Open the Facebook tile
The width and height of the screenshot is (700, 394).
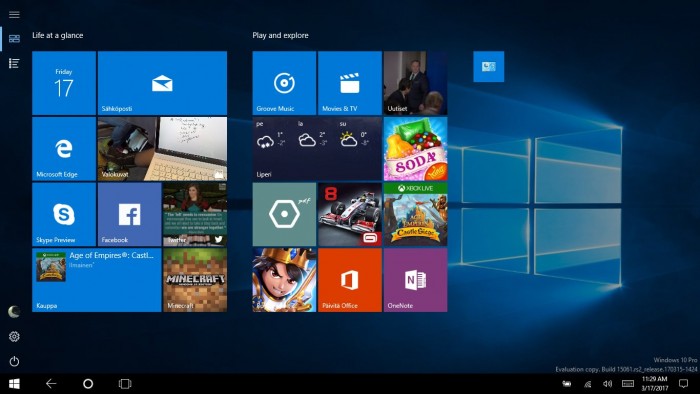point(129,215)
